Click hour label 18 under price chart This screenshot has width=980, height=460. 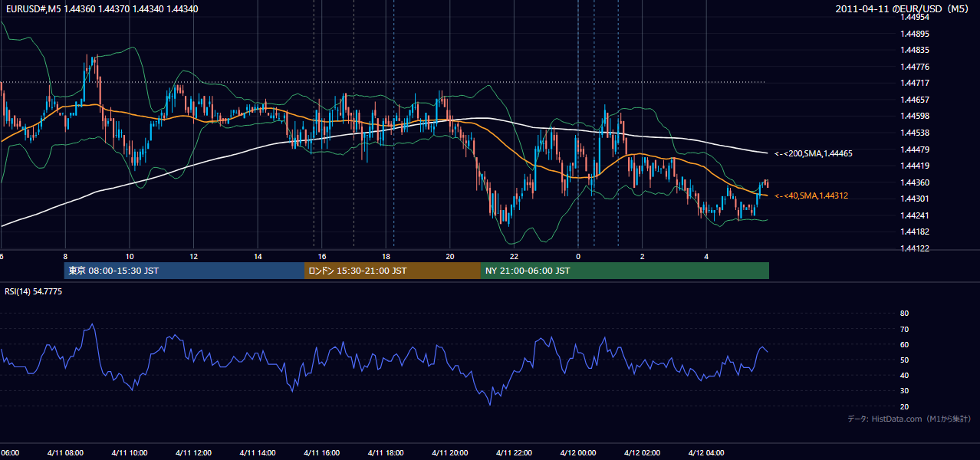pyautogui.click(x=386, y=256)
